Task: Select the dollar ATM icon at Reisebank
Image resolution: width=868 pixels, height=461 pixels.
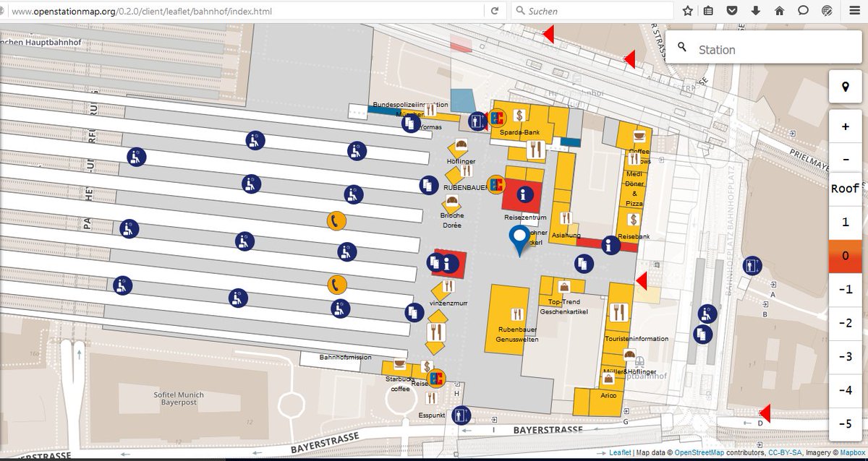Action: coord(633,219)
